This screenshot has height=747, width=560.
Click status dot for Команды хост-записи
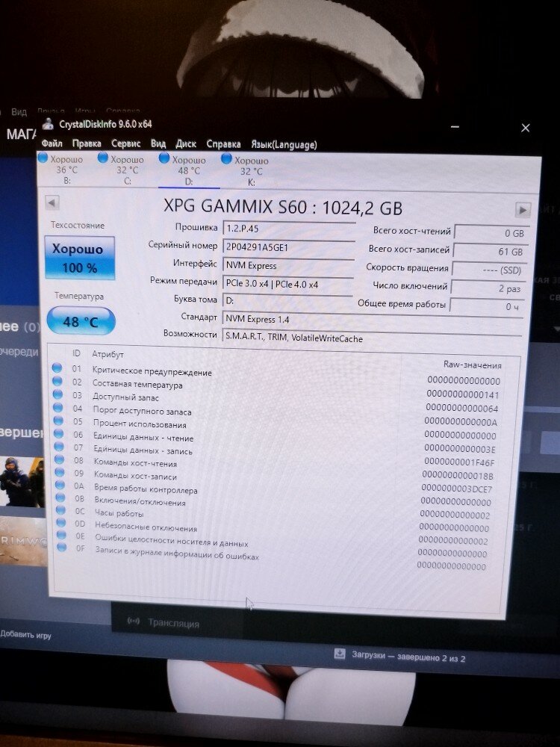pos(60,472)
